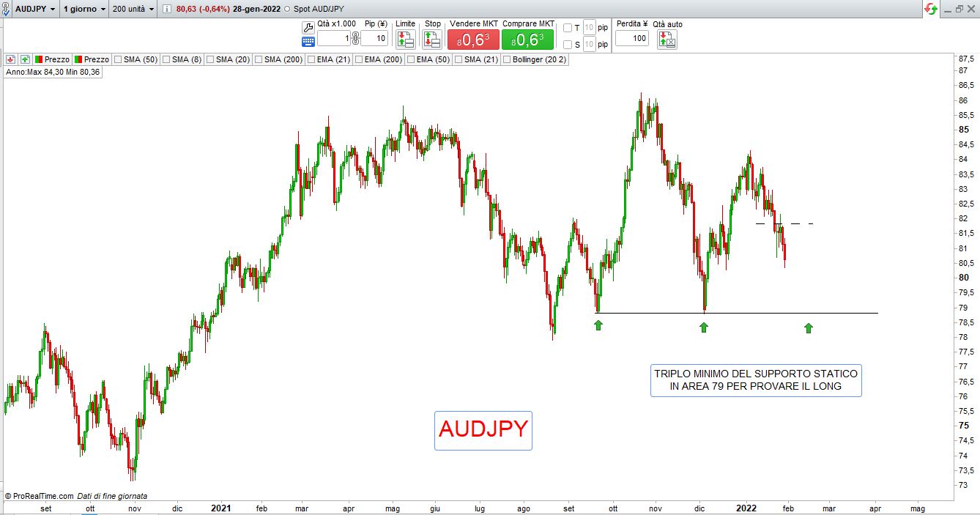Enable the T take-profit checkbox
Screen dimensions: 980x515
click(x=568, y=28)
